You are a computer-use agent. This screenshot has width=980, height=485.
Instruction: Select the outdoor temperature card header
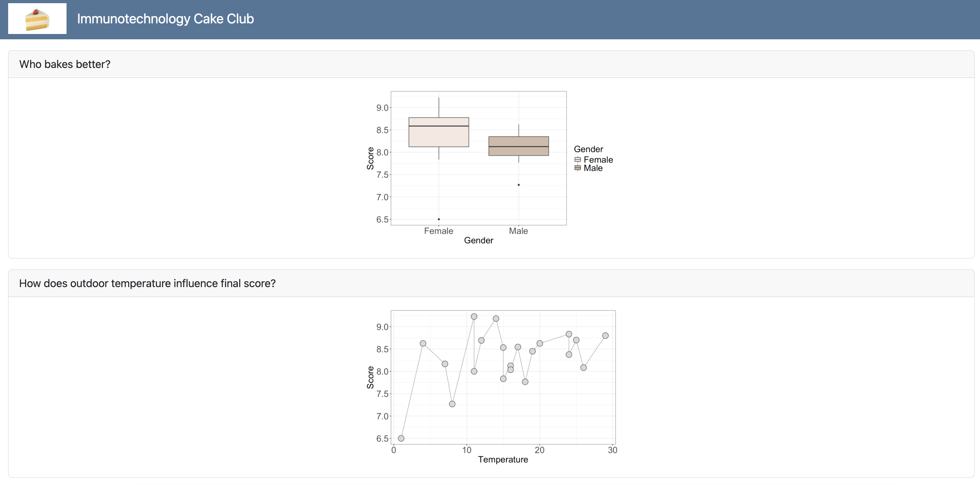coord(147,283)
